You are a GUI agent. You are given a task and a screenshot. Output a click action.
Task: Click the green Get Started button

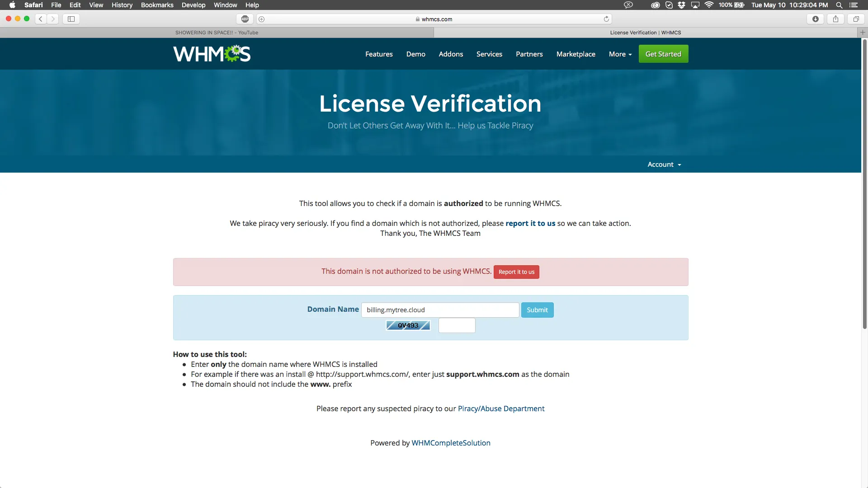point(663,54)
